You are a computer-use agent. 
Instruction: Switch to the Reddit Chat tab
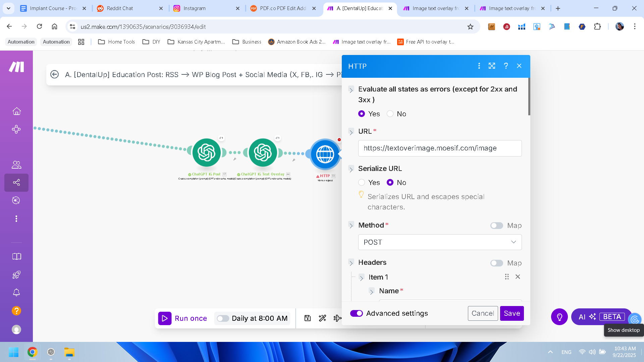[x=120, y=8]
